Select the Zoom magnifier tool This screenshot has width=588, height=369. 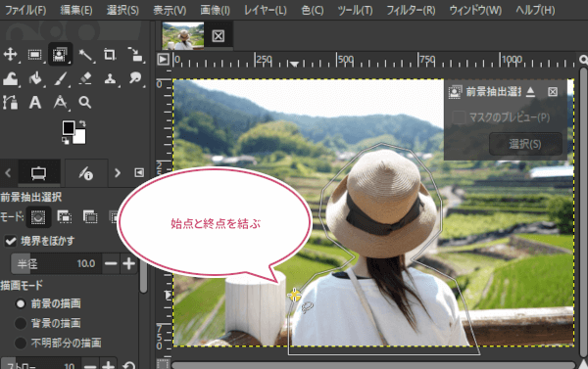point(84,102)
